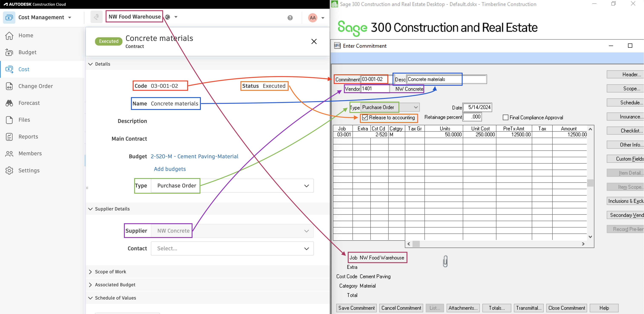Viewport: 644px width, 314px height.
Task: Click the grid vertical scrollbar thumb
Action: 590,183
